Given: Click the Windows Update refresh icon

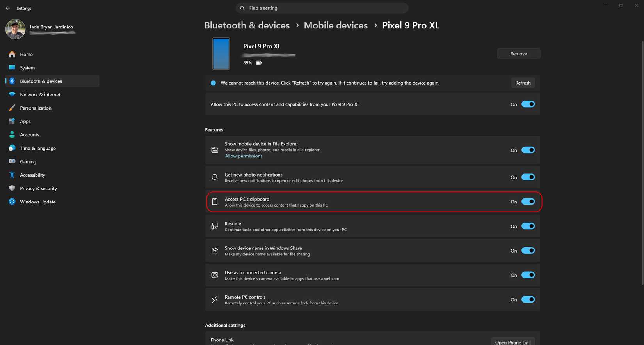Looking at the screenshot, I should point(12,202).
